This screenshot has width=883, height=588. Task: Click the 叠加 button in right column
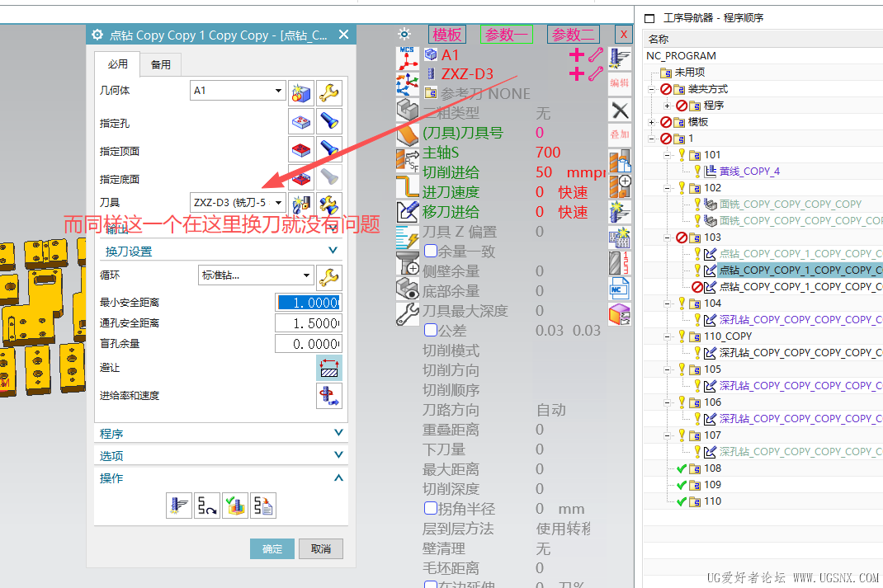pos(620,134)
